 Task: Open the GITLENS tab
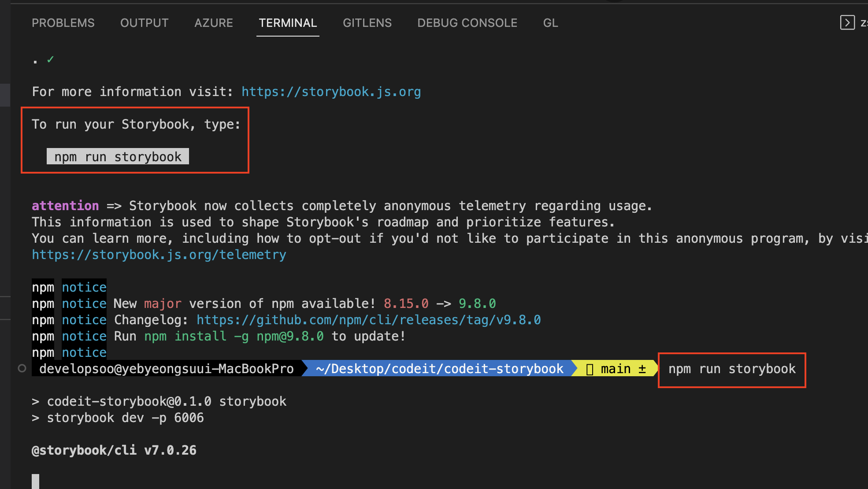367,23
